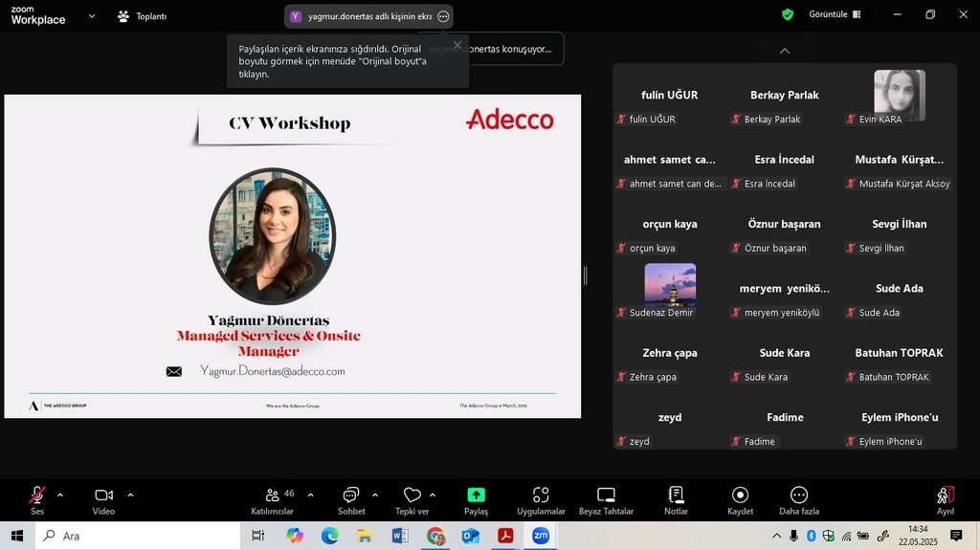Open Word from the taskbar
This screenshot has height=550, width=980.
click(400, 536)
